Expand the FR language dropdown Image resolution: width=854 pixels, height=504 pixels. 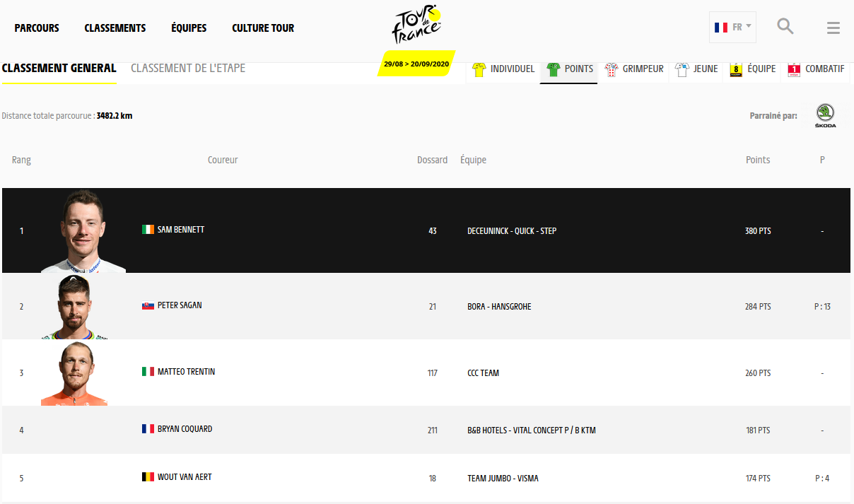[x=732, y=28]
